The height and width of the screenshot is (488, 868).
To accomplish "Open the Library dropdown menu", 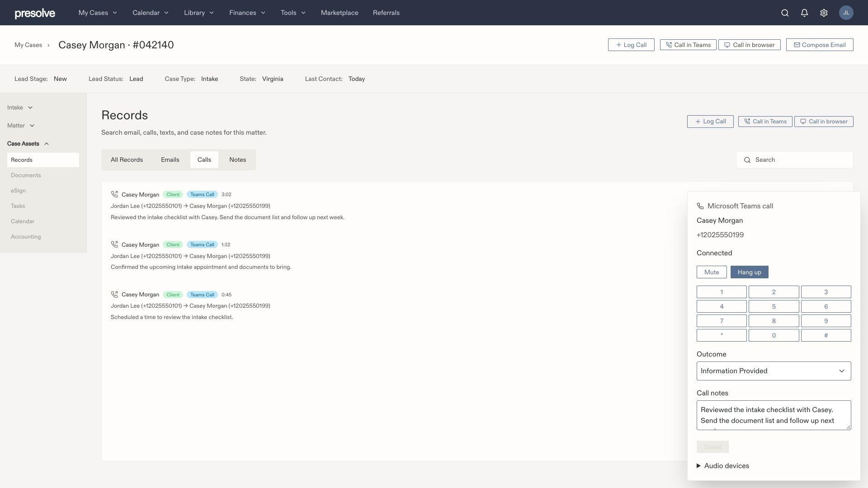I will coord(199,13).
